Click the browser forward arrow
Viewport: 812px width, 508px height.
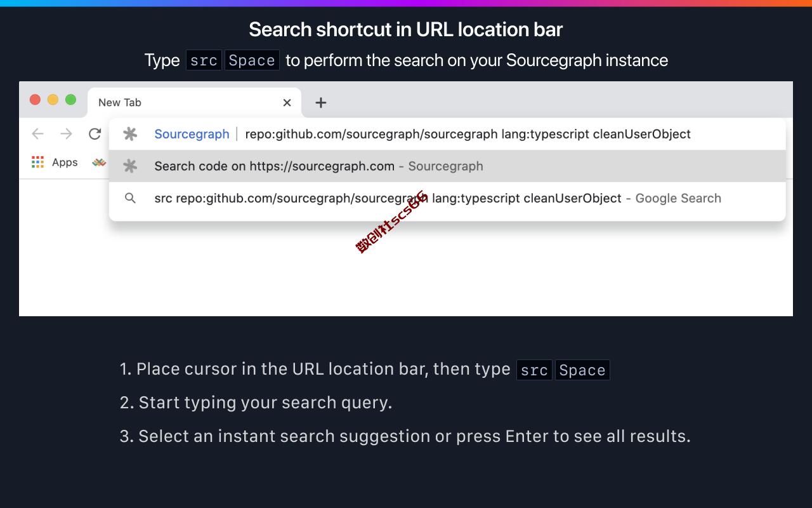click(x=66, y=133)
